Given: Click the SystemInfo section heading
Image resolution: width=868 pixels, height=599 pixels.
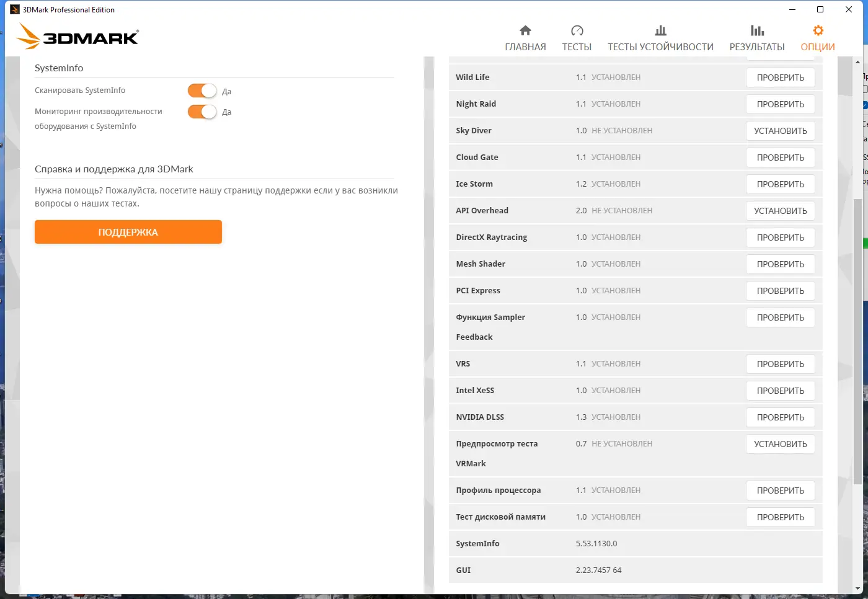Looking at the screenshot, I should (x=59, y=68).
